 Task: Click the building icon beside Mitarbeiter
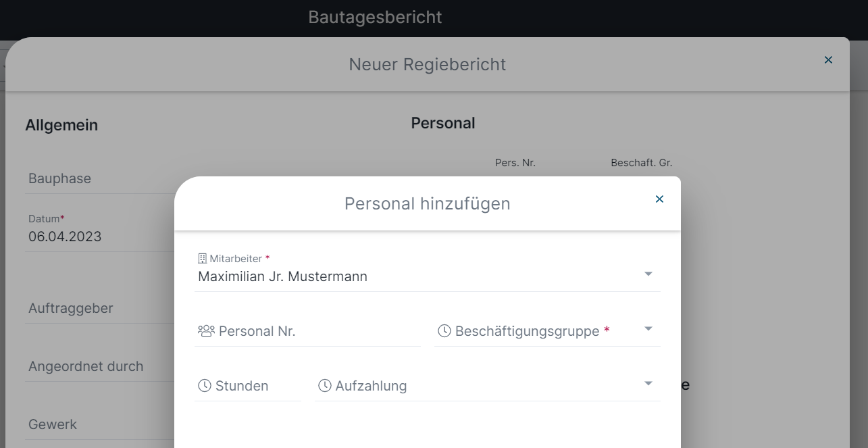click(202, 258)
